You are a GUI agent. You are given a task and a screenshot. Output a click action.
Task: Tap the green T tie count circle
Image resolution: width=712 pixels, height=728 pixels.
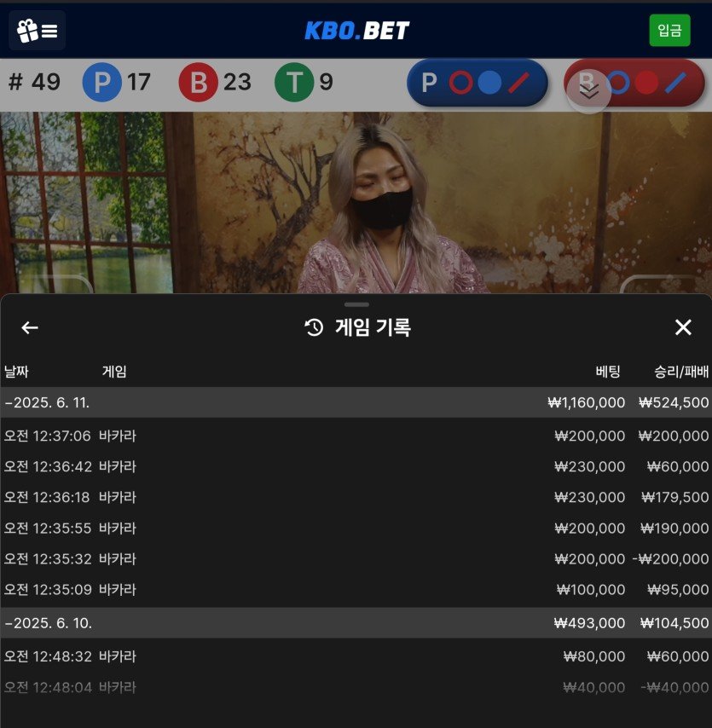click(x=294, y=83)
